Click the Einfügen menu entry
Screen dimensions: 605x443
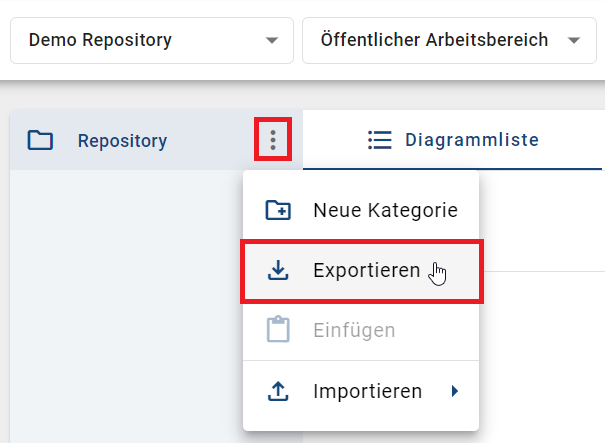tap(353, 330)
